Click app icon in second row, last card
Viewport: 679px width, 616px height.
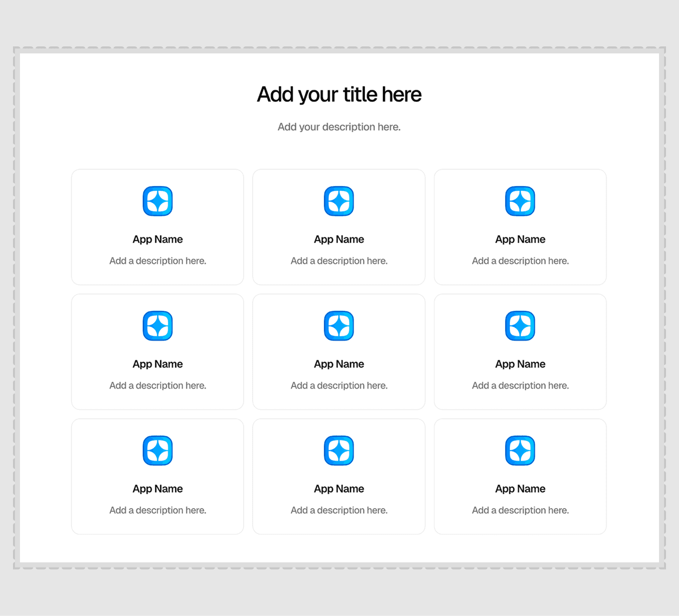(520, 326)
